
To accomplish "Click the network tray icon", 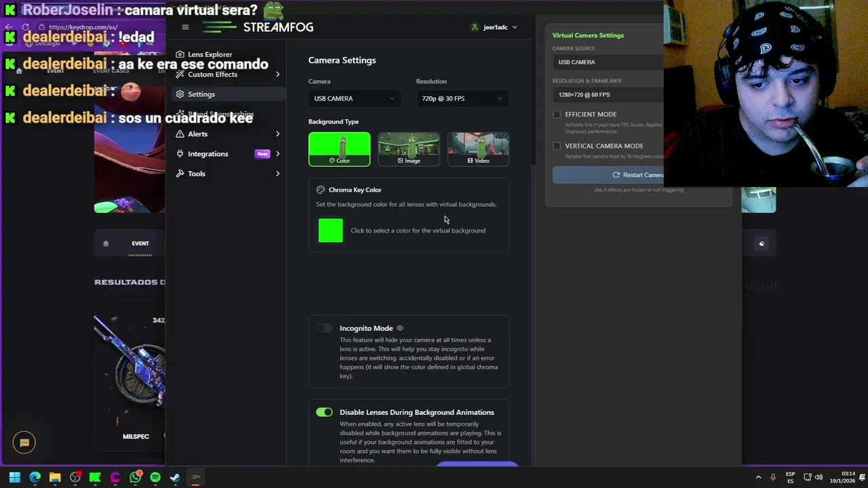I will 808,477.
